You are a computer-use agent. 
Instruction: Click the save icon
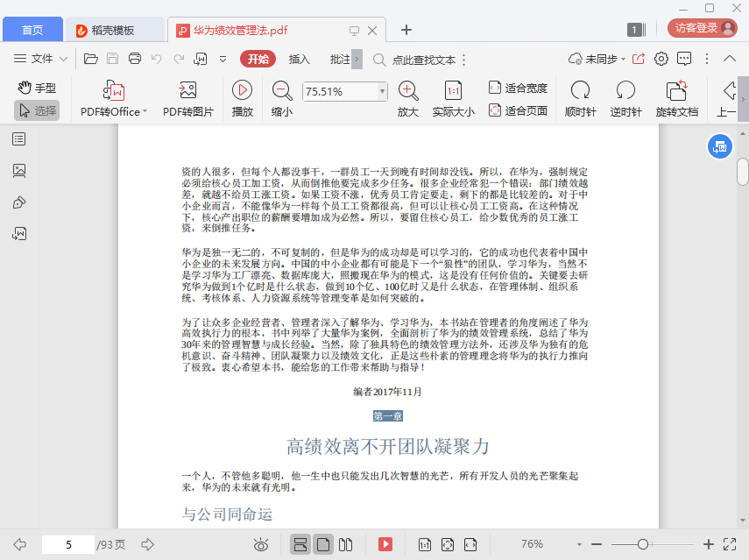point(113,59)
